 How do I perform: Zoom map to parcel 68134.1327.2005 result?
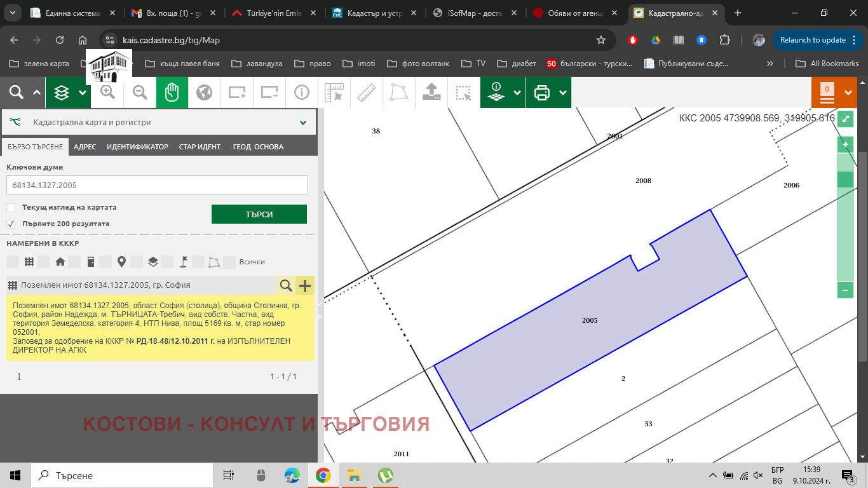pos(286,285)
